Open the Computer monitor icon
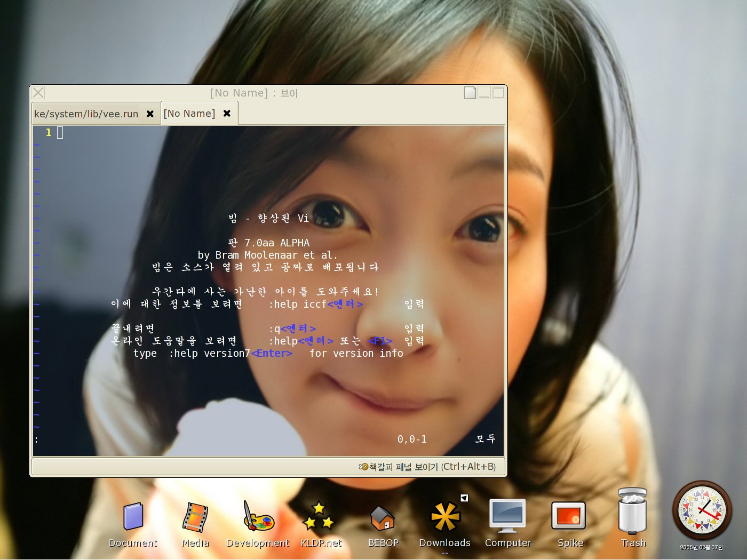 (x=507, y=516)
